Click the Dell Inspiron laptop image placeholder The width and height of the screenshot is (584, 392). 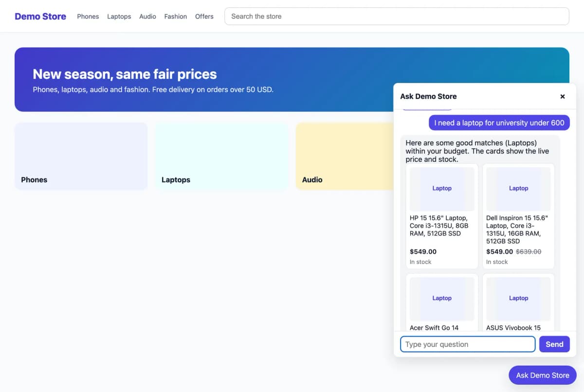point(518,189)
